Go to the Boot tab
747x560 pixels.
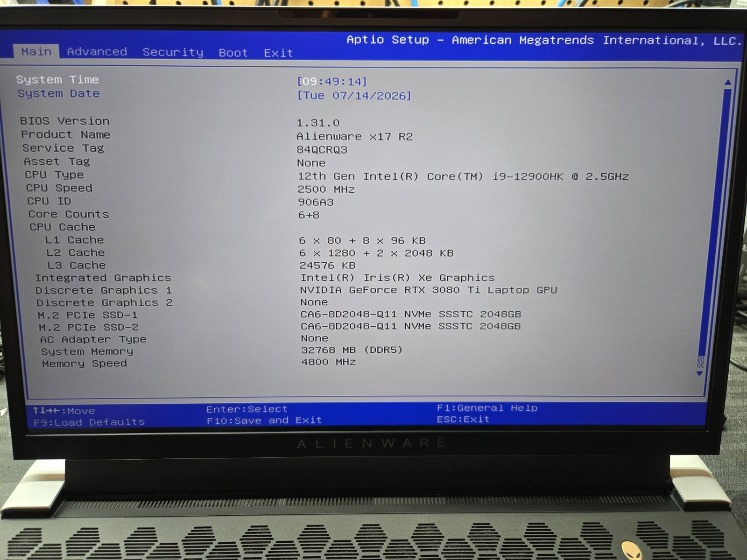point(233,53)
